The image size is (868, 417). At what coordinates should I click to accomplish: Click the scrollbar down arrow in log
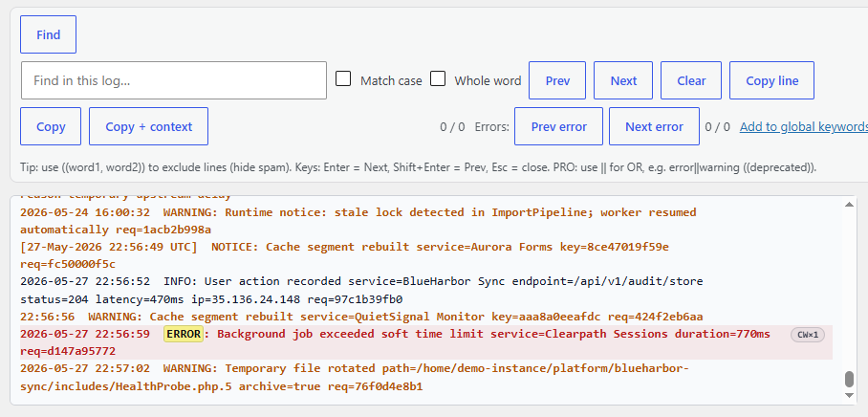pyautogui.click(x=849, y=395)
